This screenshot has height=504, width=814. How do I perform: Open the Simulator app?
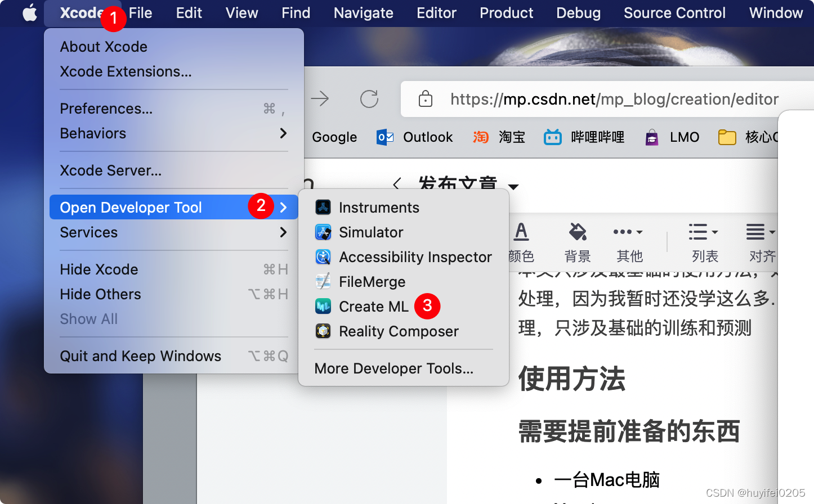point(370,232)
